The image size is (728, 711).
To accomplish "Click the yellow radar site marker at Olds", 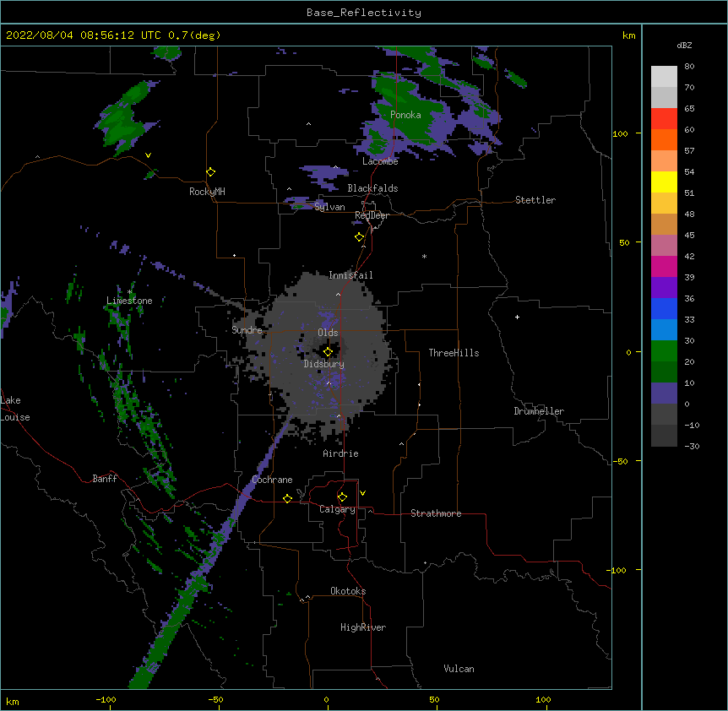I will [328, 351].
